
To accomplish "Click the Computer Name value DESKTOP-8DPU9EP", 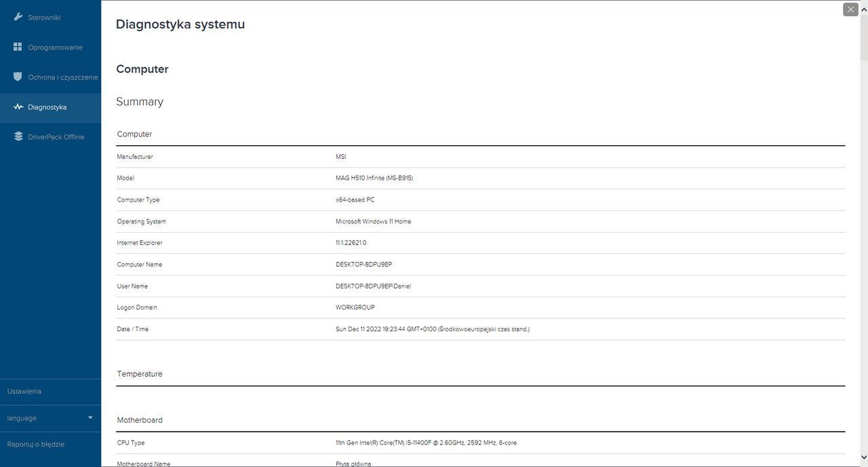I will [363, 265].
